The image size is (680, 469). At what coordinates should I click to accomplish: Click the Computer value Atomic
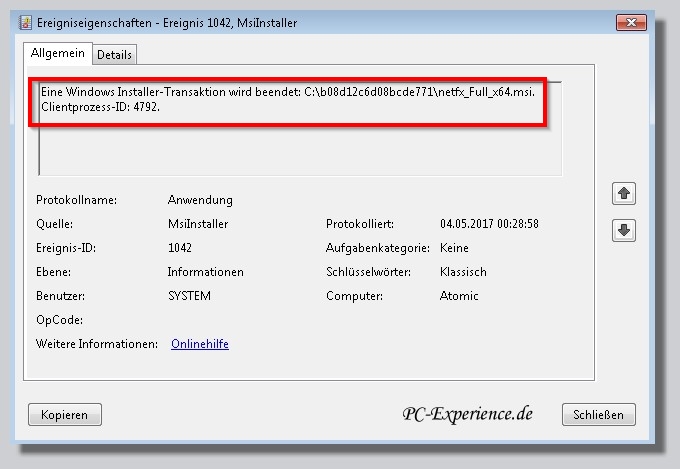coord(459,296)
